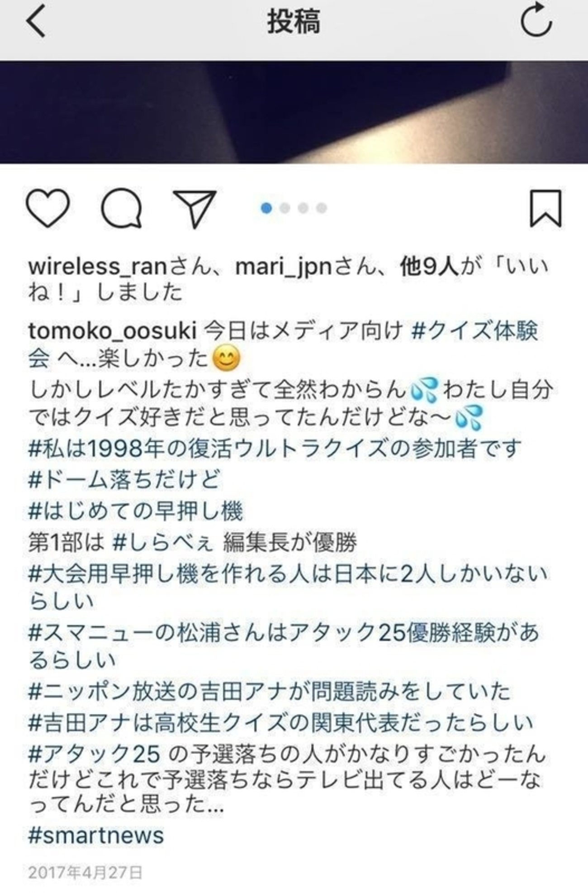Tap the refresh icon in header
This screenshot has height=893, width=588.
pos(536,20)
